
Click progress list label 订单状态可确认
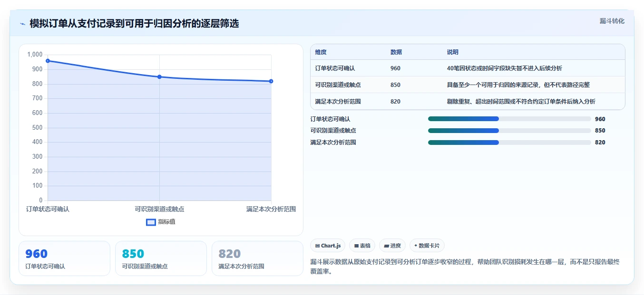(x=330, y=119)
